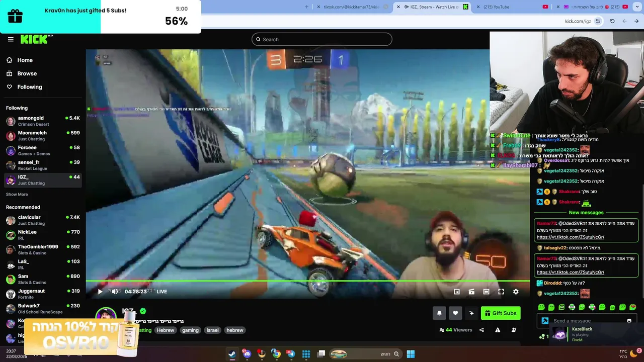Open Sam recommended channel
The width and height of the screenshot is (644, 362).
coord(43,279)
